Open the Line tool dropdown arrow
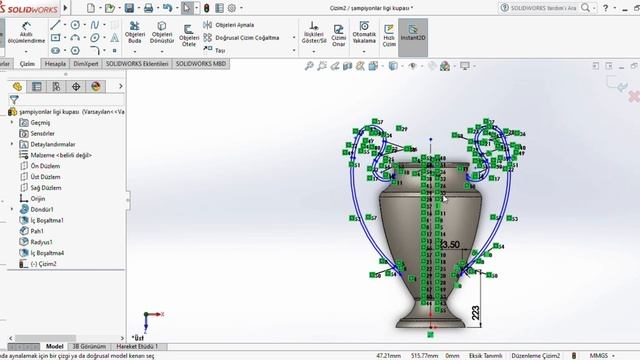The image size is (640, 360). [64, 25]
